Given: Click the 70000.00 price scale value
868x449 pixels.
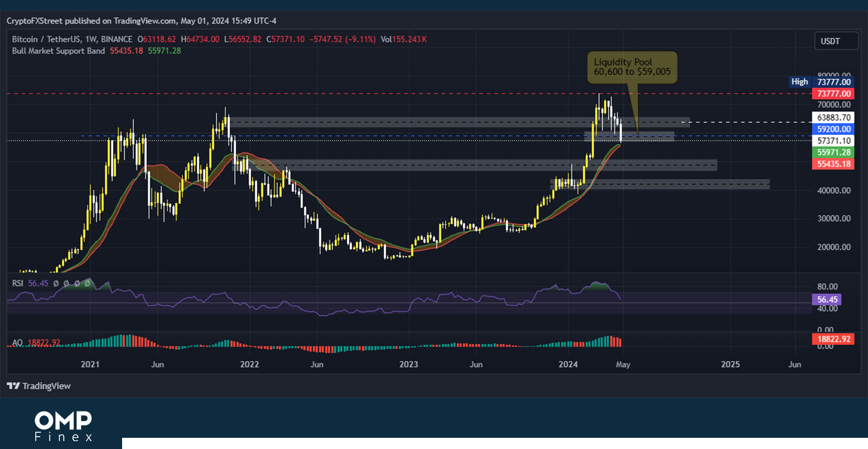Looking at the screenshot, I should (x=834, y=105).
